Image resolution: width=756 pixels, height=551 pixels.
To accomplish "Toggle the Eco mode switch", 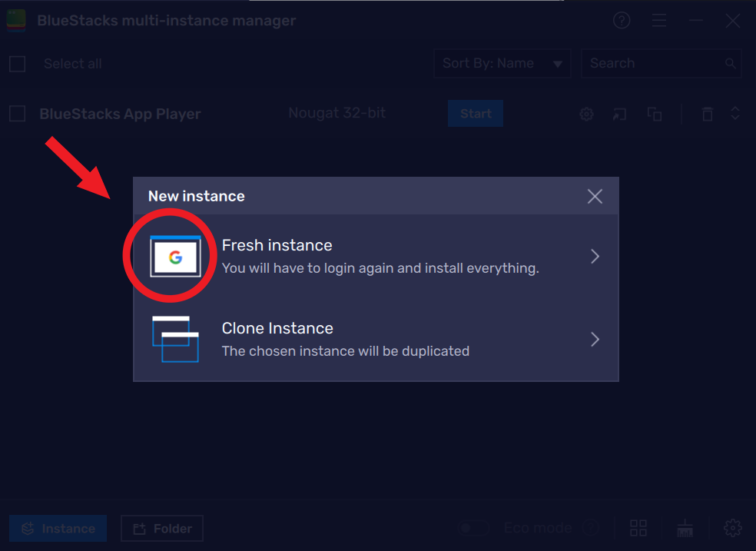I will coord(472,529).
